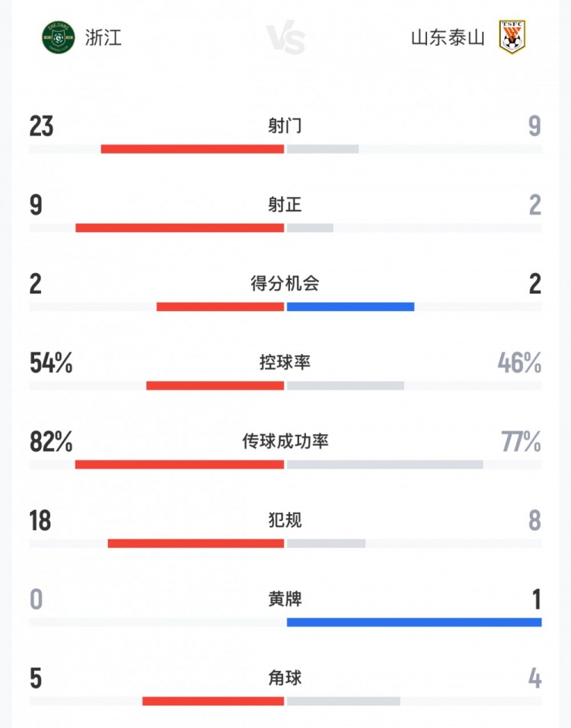Click the VS icon between teams
Screen dimensions: 571x728
[285, 37]
